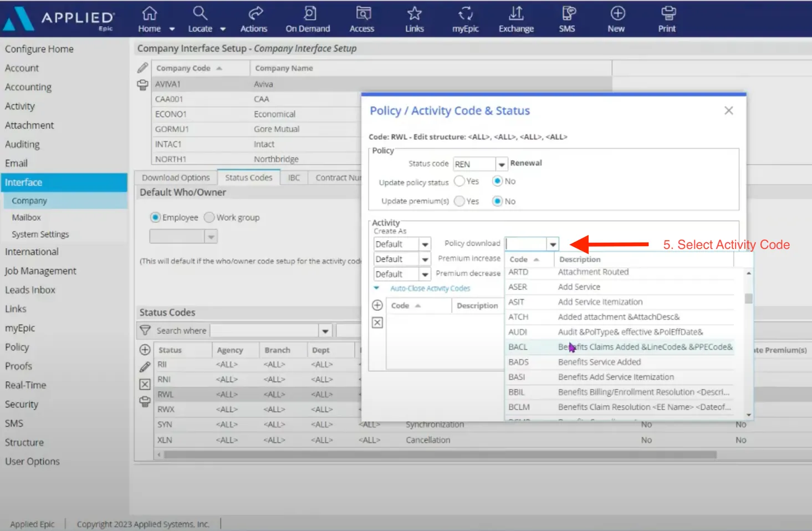Edit the selected status code with pencil icon

pyautogui.click(x=145, y=366)
